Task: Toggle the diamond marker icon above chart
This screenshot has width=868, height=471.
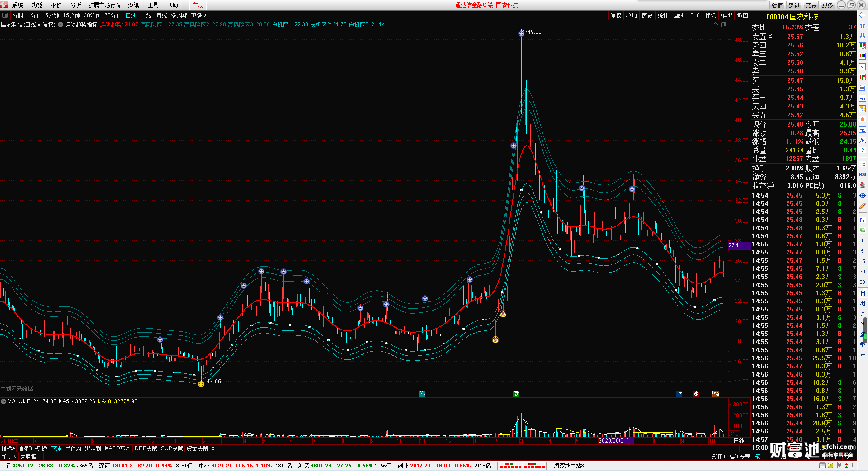Action: point(715,25)
